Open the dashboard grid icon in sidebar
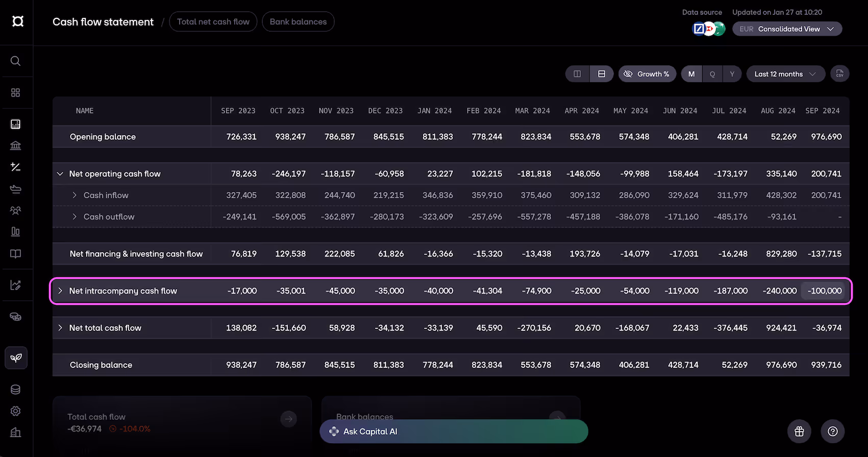Viewport: 868px width, 457px height. click(16, 92)
